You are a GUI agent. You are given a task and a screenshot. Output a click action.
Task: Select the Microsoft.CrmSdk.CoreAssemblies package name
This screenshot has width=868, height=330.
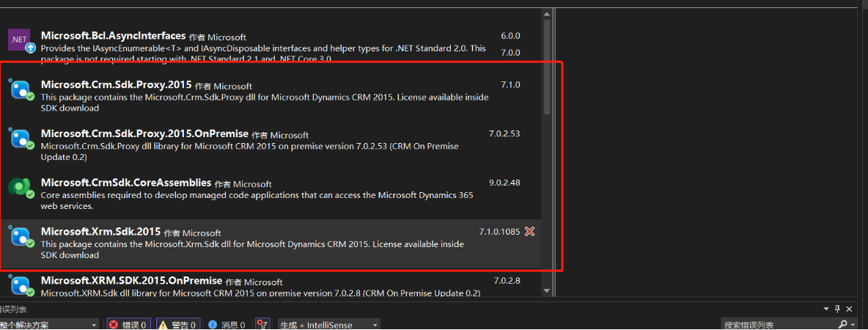coord(126,183)
